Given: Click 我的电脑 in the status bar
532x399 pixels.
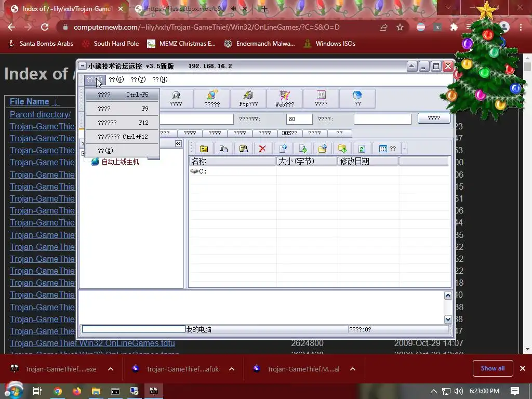Looking at the screenshot, I should pyautogui.click(x=199, y=329).
